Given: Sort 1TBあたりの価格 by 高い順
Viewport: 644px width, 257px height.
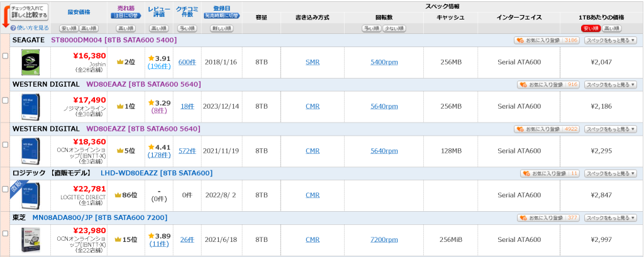Looking at the screenshot, I should [611, 28].
